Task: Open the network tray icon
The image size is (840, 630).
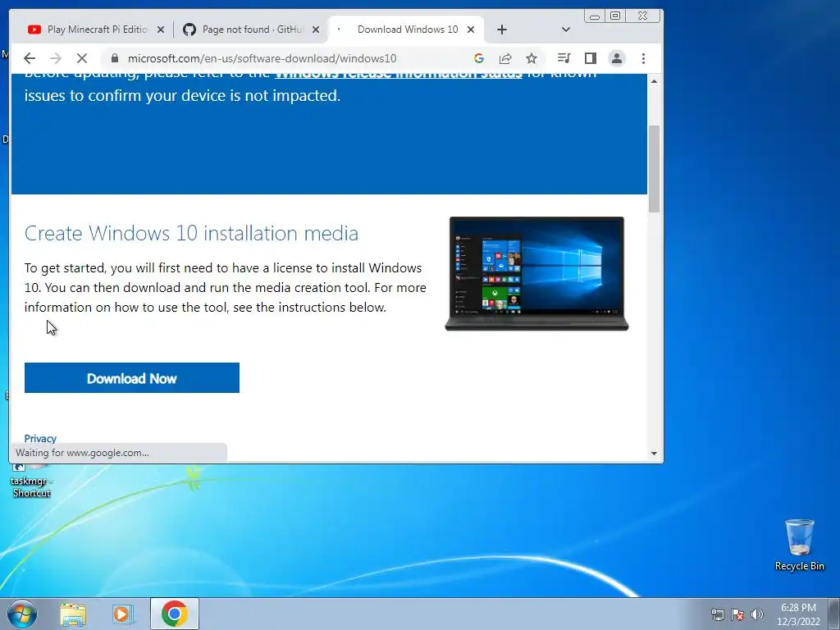Action: 717,614
